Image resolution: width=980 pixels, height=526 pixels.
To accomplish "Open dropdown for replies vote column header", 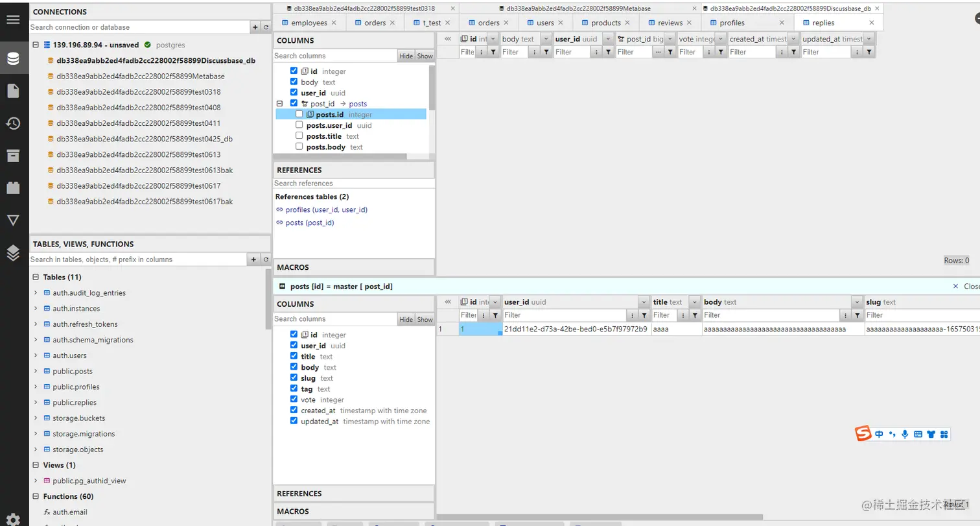I will click(x=721, y=39).
